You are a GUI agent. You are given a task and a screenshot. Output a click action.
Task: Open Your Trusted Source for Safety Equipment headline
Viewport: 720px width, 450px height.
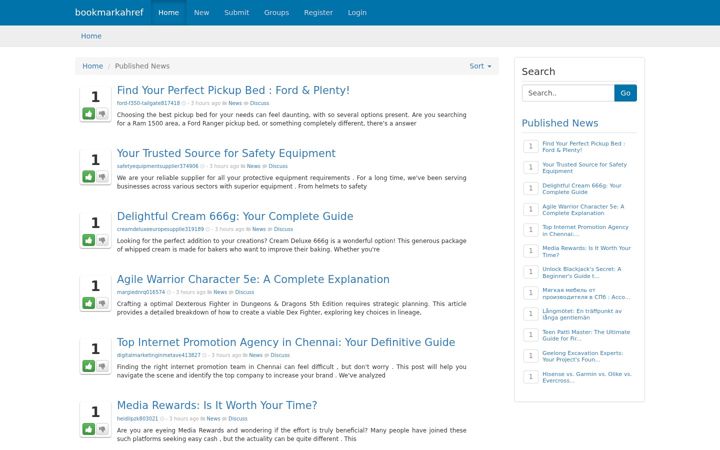[x=226, y=153]
